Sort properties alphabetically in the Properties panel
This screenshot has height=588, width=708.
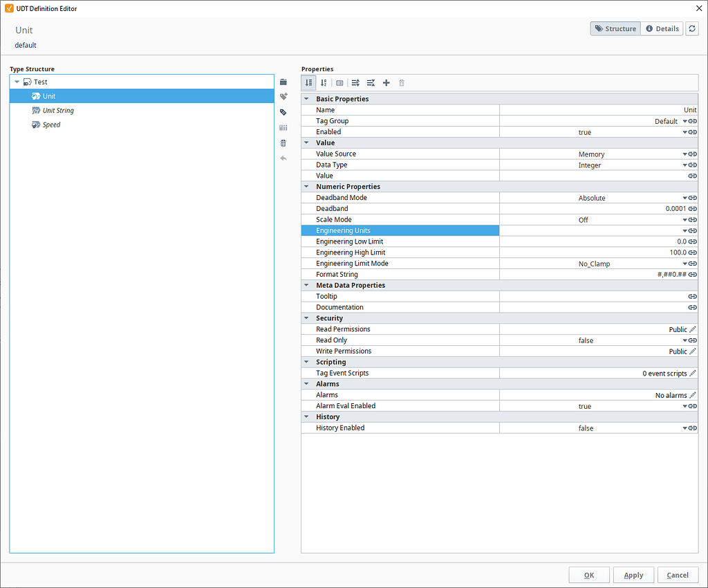pyautogui.click(x=324, y=82)
